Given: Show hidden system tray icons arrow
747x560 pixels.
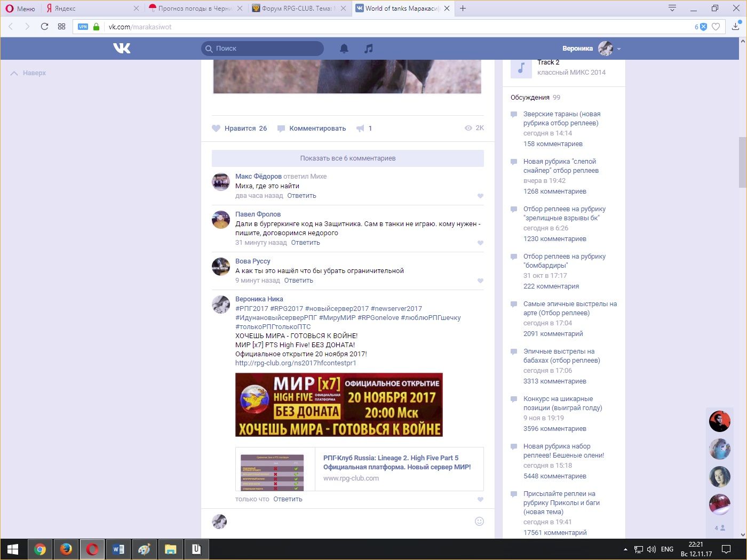Looking at the screenshot, I should tap(625, 549).
